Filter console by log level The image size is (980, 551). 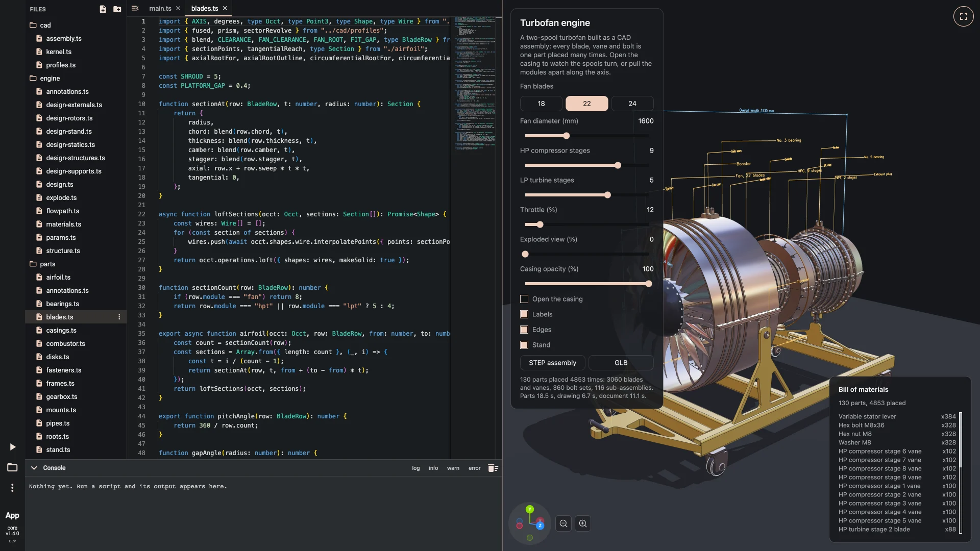click(x=416, y=468)
